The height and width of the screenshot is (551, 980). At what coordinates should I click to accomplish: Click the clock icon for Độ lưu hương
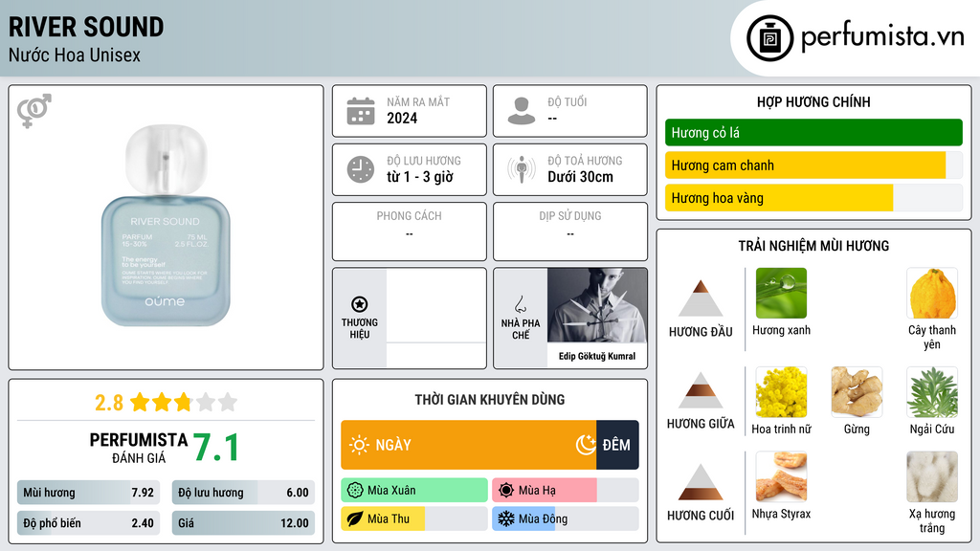point(361,169)
